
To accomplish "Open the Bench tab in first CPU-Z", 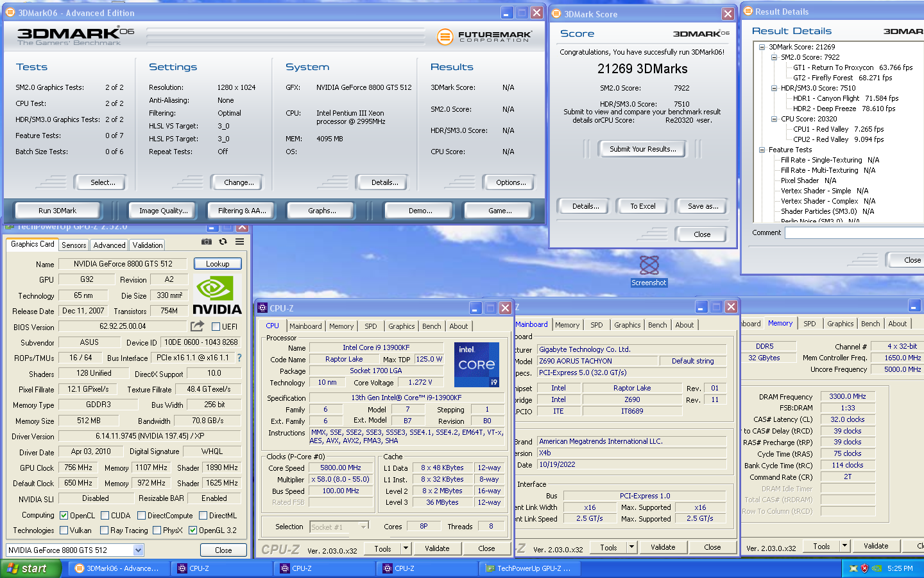I will click(431, 326).
